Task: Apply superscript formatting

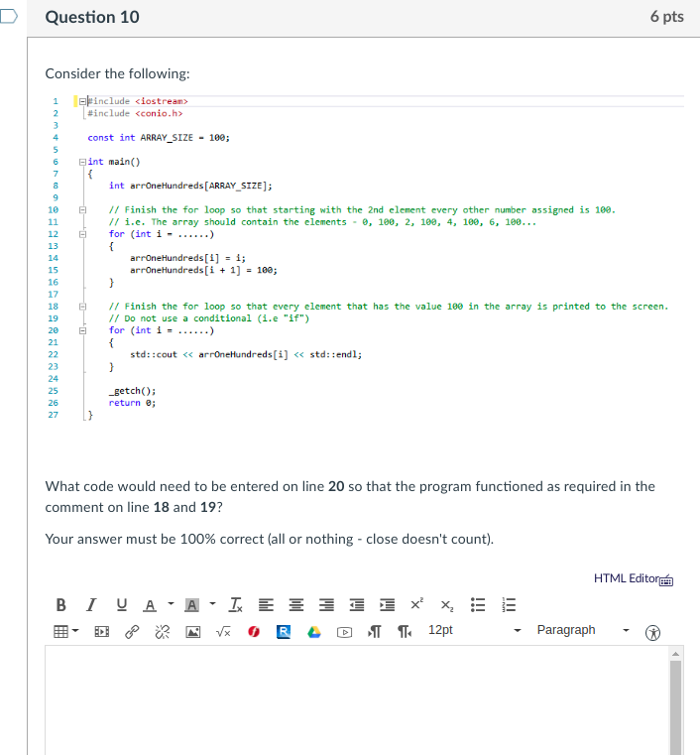Action: tap(417, 604)
